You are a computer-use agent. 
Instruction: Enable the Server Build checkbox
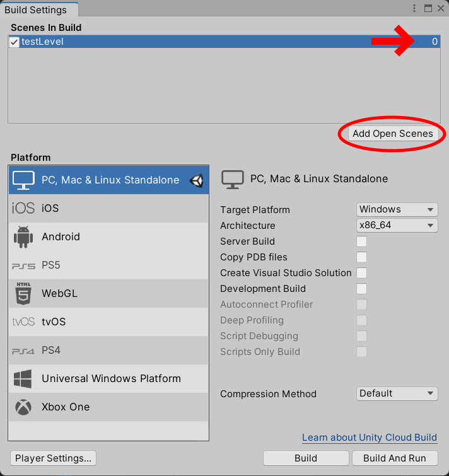(361, 241)
